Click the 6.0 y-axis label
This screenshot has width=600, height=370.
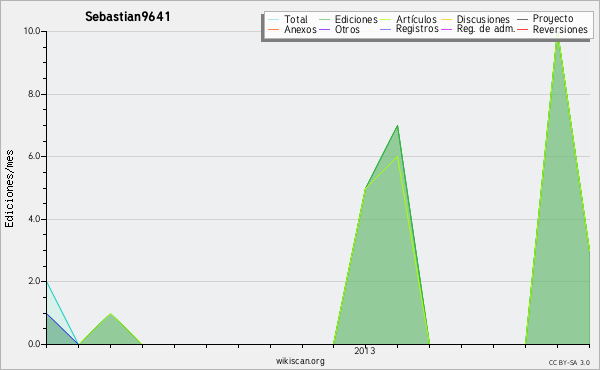click(34, 156)
